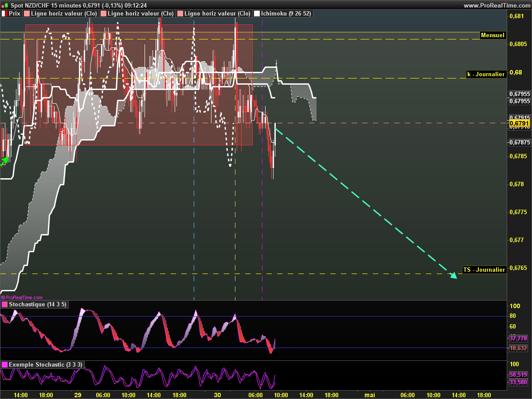532x399 pixels.
Task: Click the 37,778 stochastic value tag
Action: pos(518,338)
